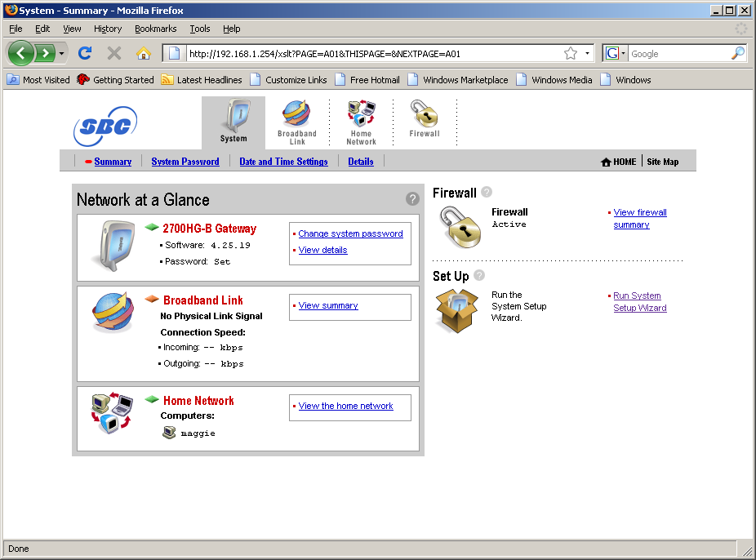Open the address bar URL history dropdown
Image resolution: width=756 pixels, height=560 pixels.
coord(587,53)
